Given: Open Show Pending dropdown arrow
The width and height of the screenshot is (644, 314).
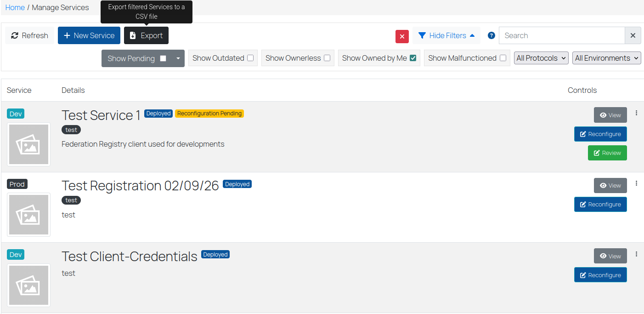Looking at the screenshot, I should pyautogui.click(x=178, y=58).
